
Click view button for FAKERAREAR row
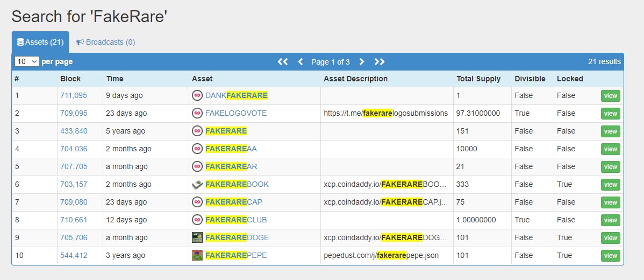[610, 166]
